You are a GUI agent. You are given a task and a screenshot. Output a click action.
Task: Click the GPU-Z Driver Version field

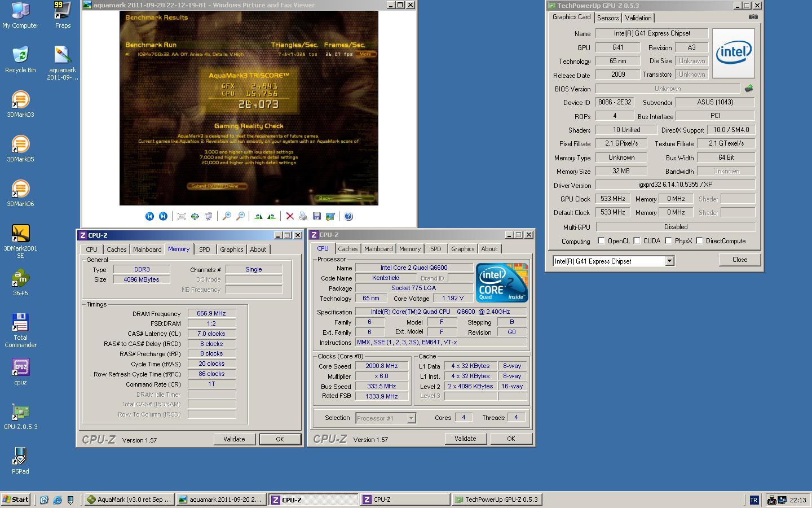click(675, 185)
